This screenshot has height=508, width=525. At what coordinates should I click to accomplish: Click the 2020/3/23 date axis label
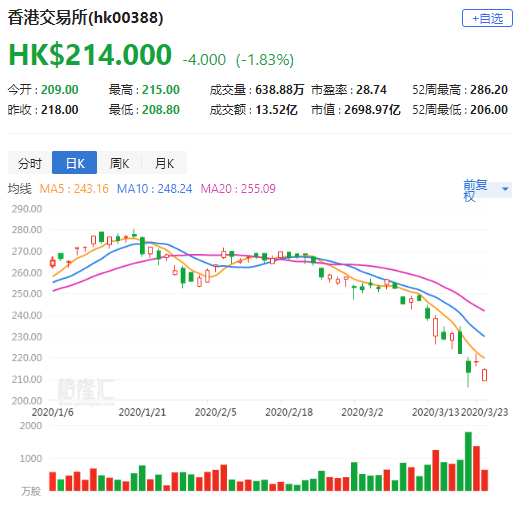[x=484, y=412]
